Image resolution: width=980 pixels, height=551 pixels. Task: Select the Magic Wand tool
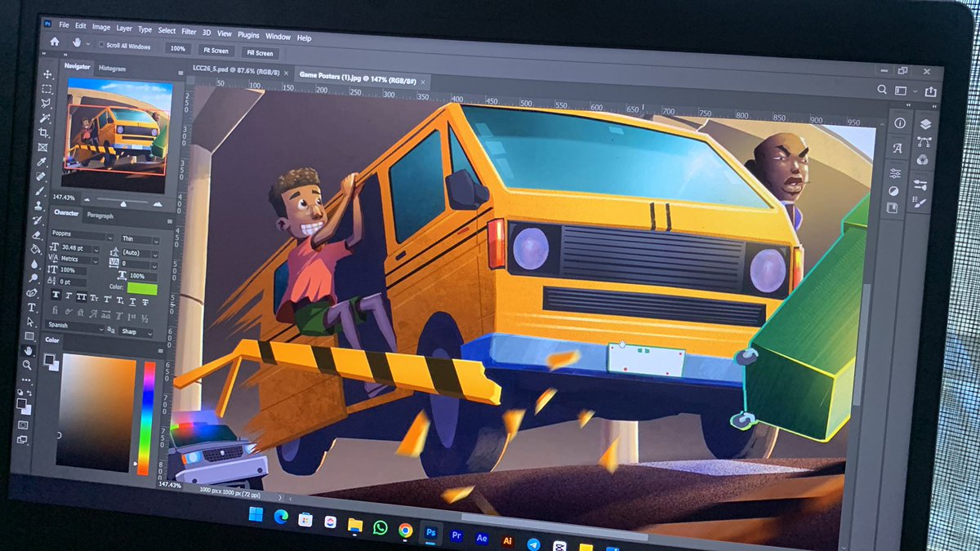[45, 118]
